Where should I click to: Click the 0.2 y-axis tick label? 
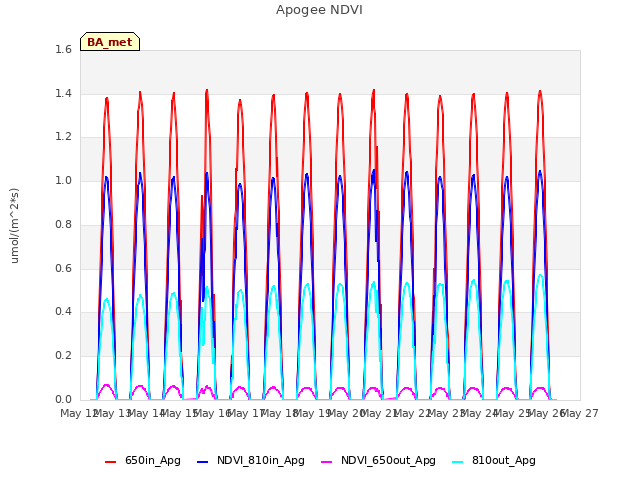tap(63, 356)
